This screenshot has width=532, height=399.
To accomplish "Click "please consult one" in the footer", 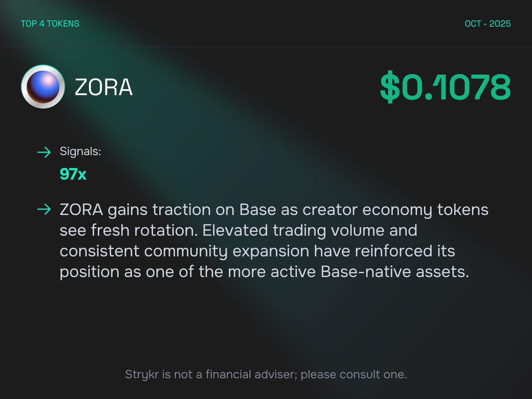I will click(x=353, y=375).
